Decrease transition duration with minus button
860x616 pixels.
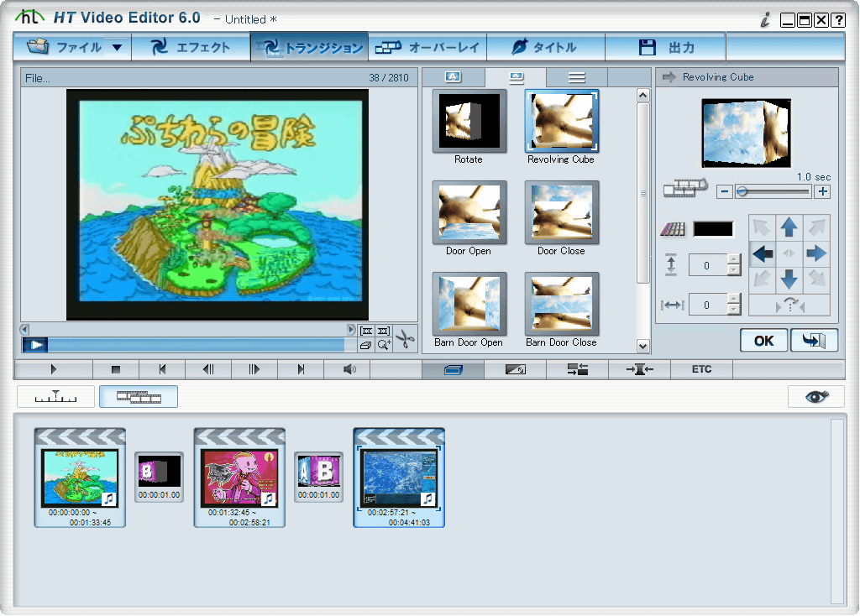[725, 192]
